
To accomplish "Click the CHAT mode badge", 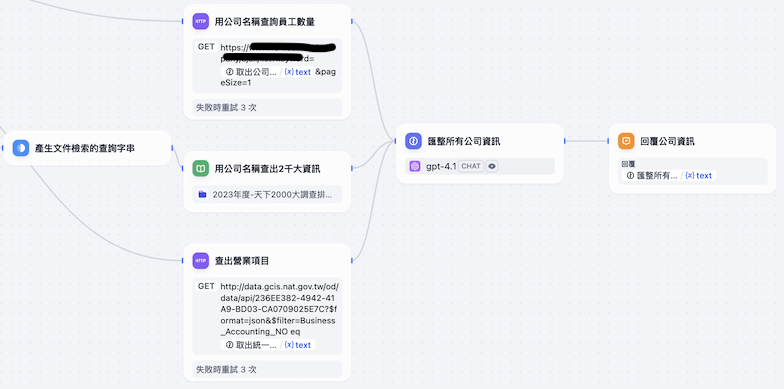I will (471, 166).
